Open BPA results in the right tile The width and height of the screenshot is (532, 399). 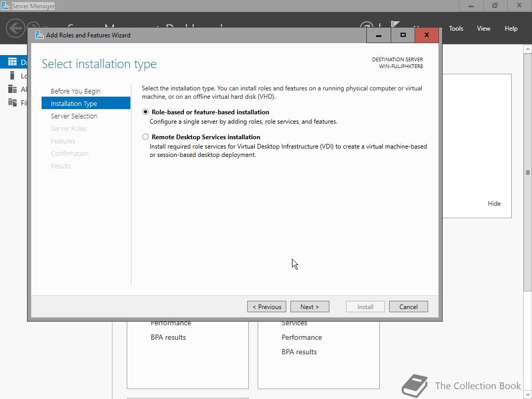click(x=299, y=352)
